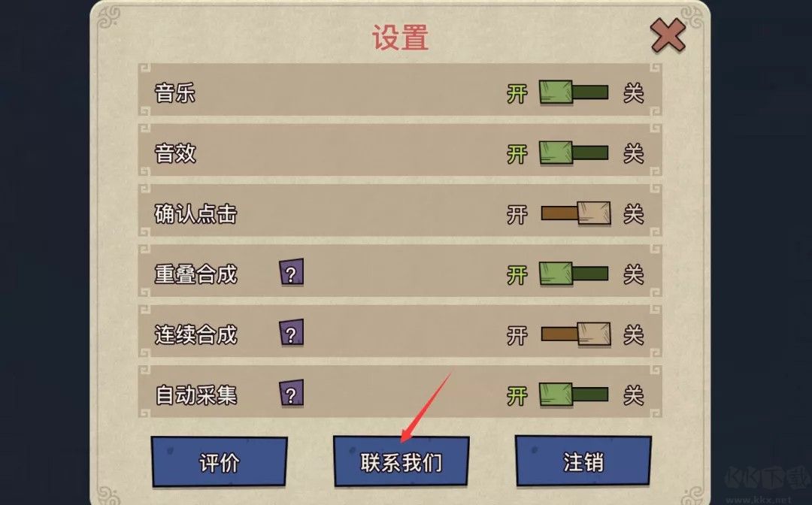
Task: Select 开 label for 确认点击
Action: [517, 215]
